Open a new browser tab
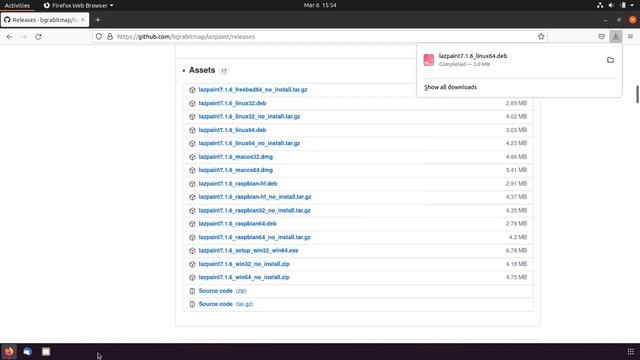This screenshot has height=360, width=640. coord(98,20)
